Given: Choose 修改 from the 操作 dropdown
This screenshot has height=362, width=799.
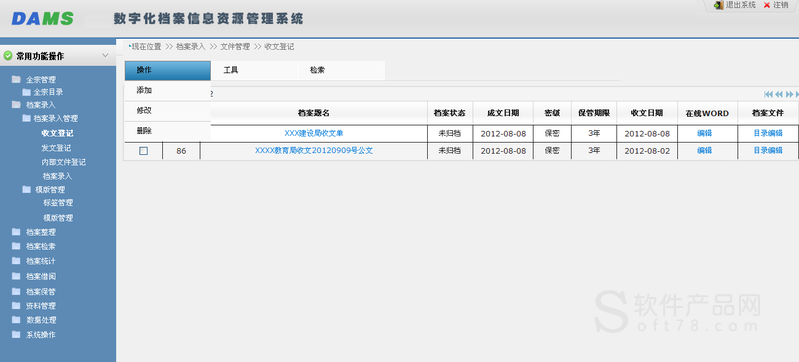Looking at the screenshot, I should click(168, 111).
